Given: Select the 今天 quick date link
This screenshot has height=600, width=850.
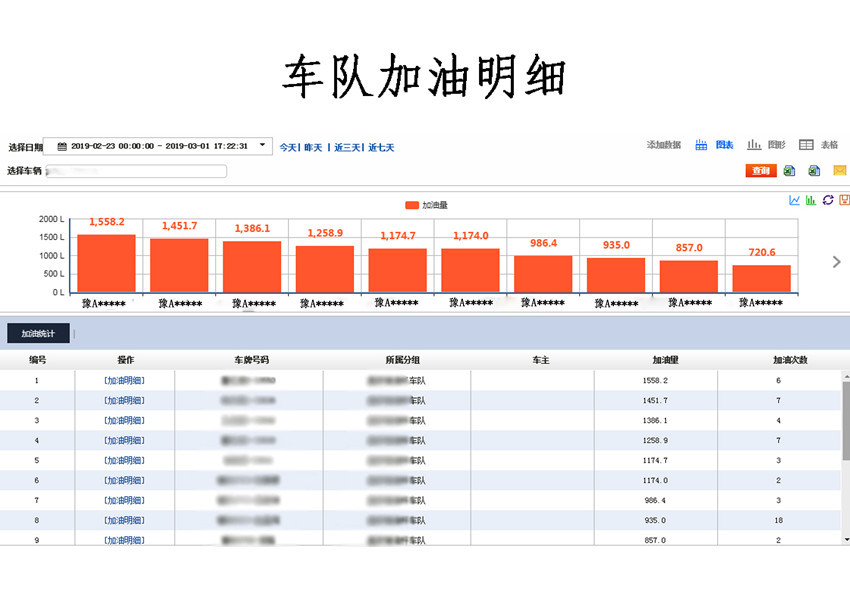Looking at the screenshot, I should (288, 147).
